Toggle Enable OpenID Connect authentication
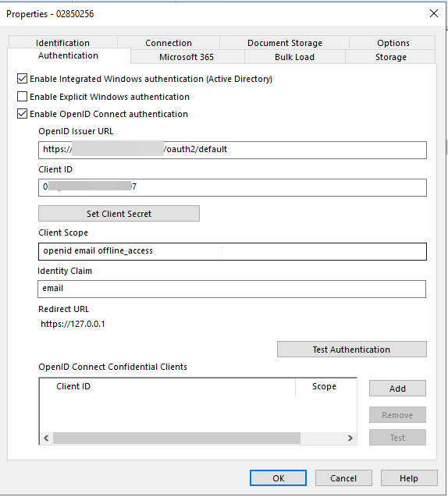 pos(22,113)
